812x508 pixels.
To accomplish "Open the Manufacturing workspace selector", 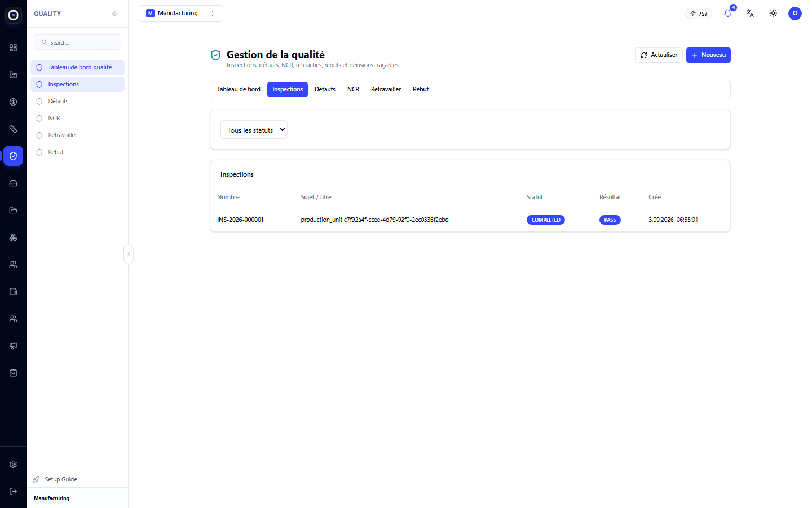I will click(181, 14).
